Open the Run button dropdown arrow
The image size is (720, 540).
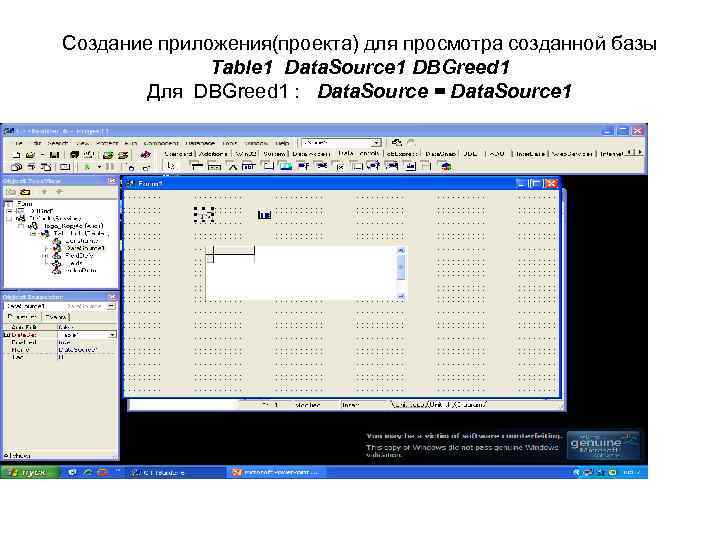click(x=99, y=167)
